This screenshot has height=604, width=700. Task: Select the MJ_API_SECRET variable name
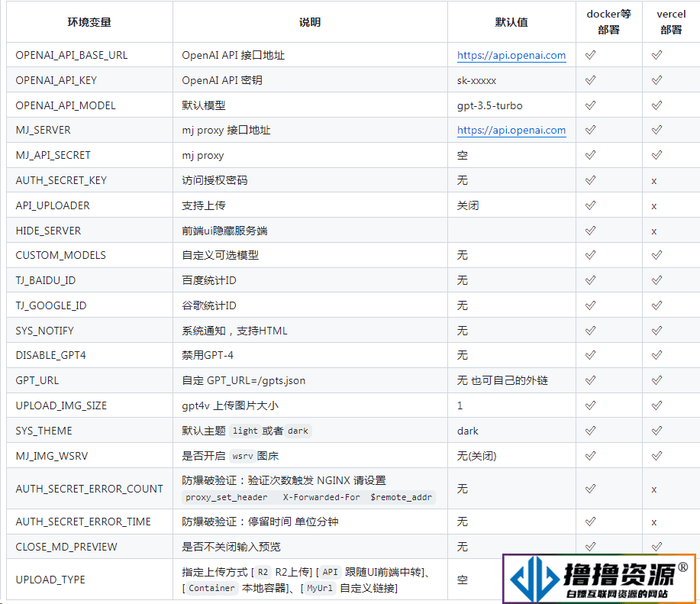tap(53, 155)
